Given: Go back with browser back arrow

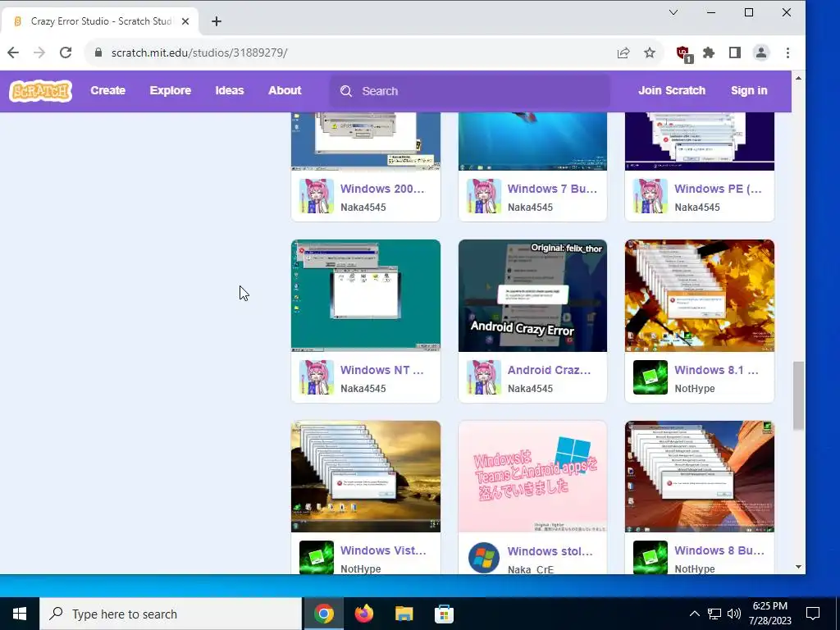Looking at the screenshot, I should [13, 52].
